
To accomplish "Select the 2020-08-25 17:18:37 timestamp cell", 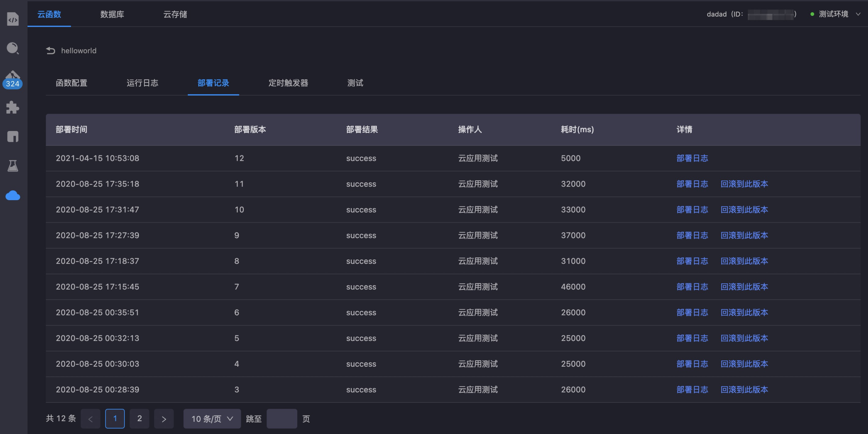I will 97,261.
